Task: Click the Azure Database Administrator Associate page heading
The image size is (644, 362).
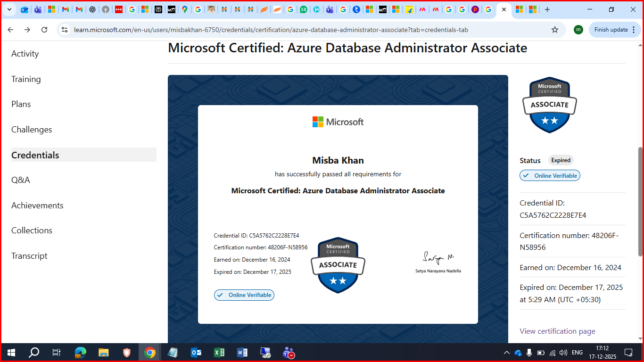Action: pos(347,48)
